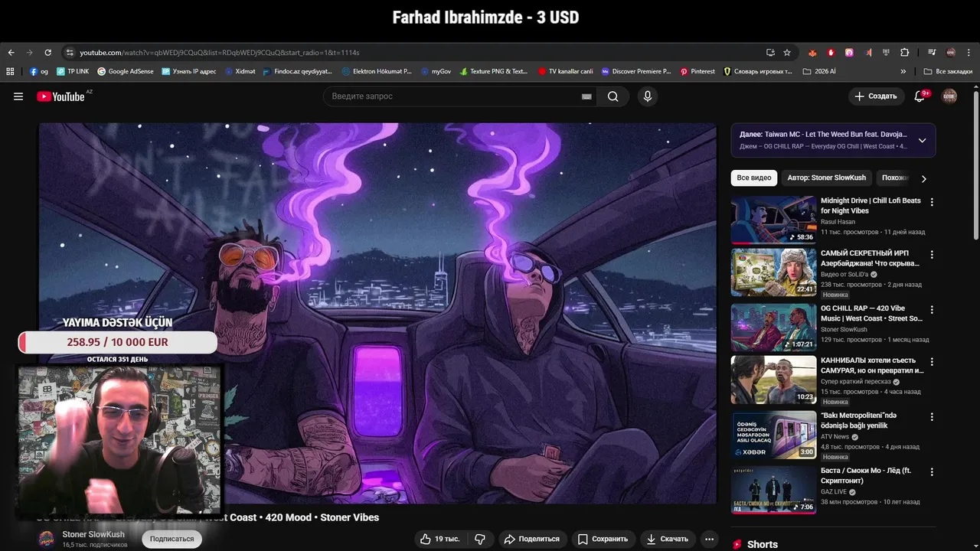Select Автор: Stoner SlowKush chip
This screenshot has height=551, width=980.
(x=827, y=178)
